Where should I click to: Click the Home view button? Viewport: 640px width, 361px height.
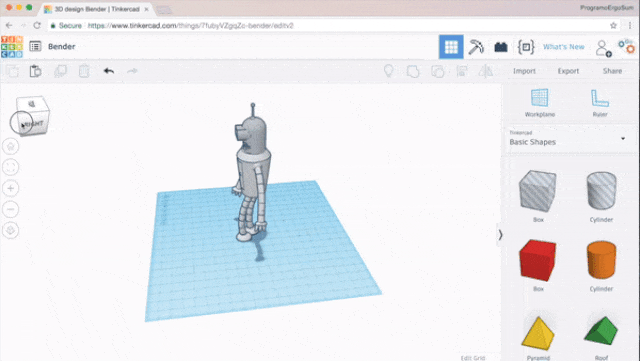(11, 146)
